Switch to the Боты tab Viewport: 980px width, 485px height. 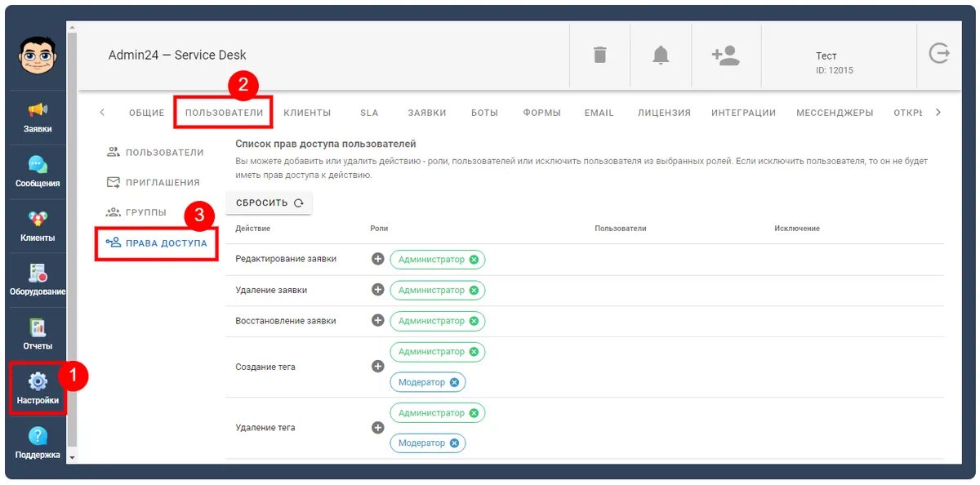[484, 113]
